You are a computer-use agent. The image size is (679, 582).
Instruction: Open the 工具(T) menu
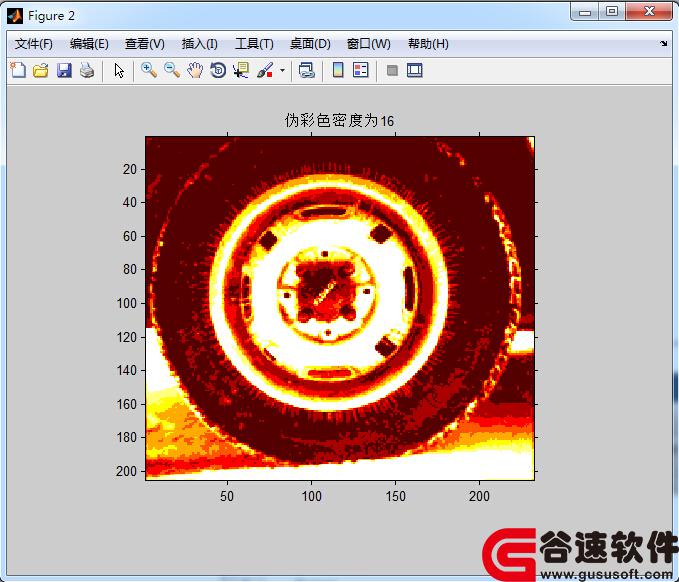coord(254,44)
